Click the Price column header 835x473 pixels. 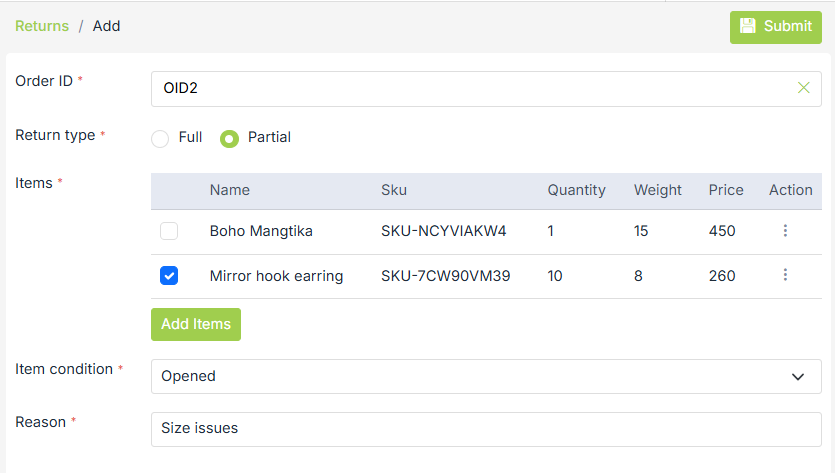pos(726,190)
